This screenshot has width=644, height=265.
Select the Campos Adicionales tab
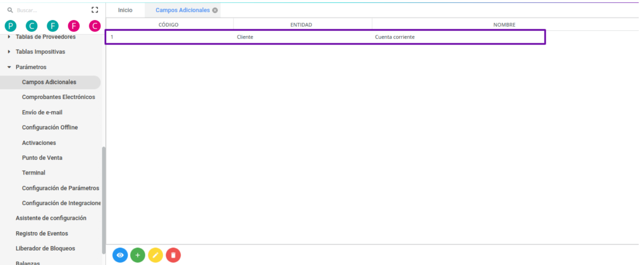click(182, 10)
